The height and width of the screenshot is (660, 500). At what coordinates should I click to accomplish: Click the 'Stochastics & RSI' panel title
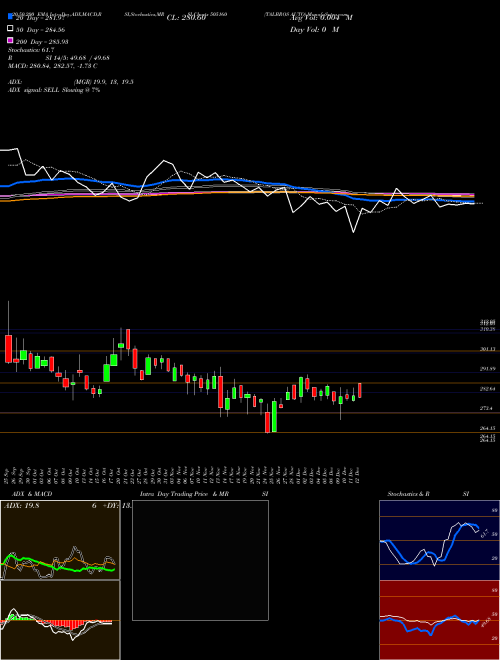click(x=428, y=494)
